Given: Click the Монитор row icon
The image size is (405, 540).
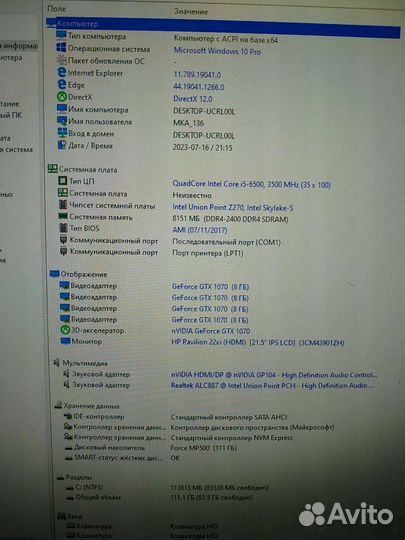Looking at the screenshot, I should (65, 341).
